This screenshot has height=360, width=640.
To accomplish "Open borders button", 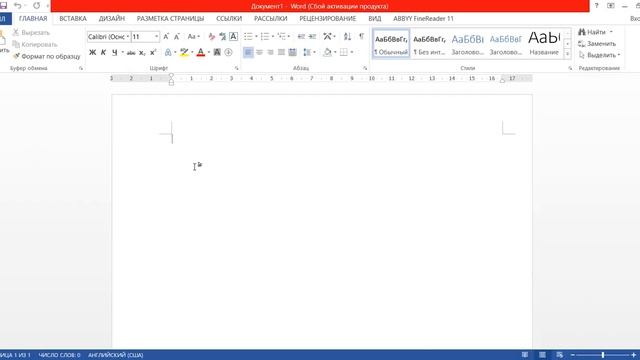I will click(344, 52).
